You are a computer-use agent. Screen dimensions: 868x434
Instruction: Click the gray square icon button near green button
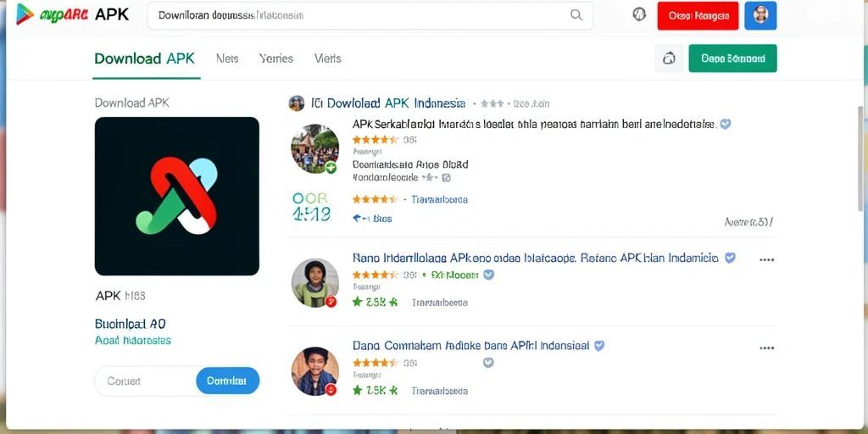click(669, 58)
